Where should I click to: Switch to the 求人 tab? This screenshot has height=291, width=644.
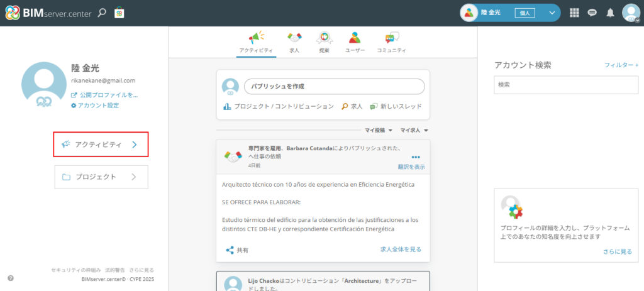point(294,43)
